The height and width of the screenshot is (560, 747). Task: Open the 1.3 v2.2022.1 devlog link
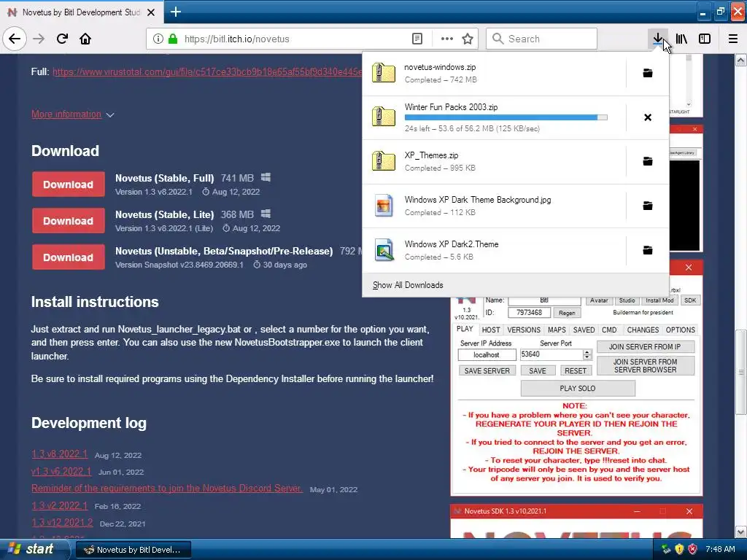pyautogui.click(x=60, y=505)
